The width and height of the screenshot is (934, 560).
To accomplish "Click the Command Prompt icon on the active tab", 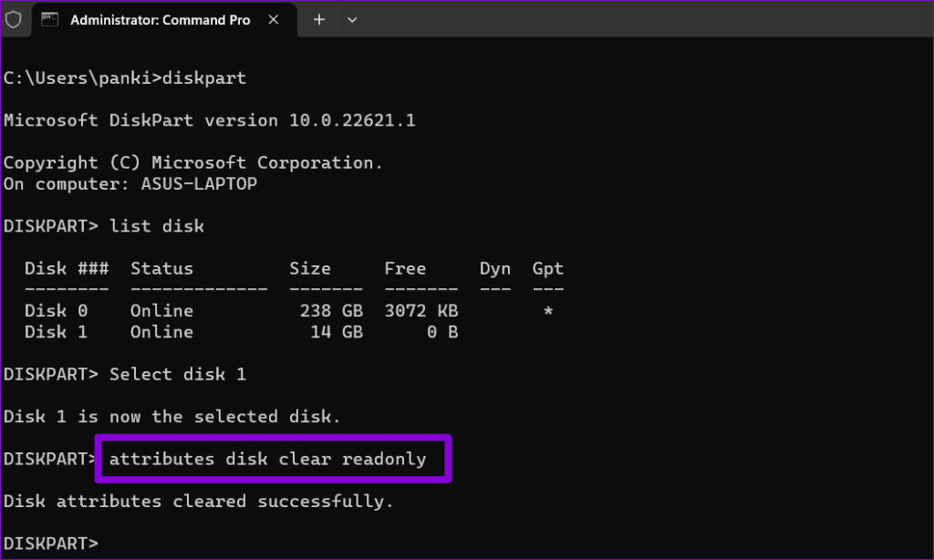I will pyautogui.click(x=50, y=19).
